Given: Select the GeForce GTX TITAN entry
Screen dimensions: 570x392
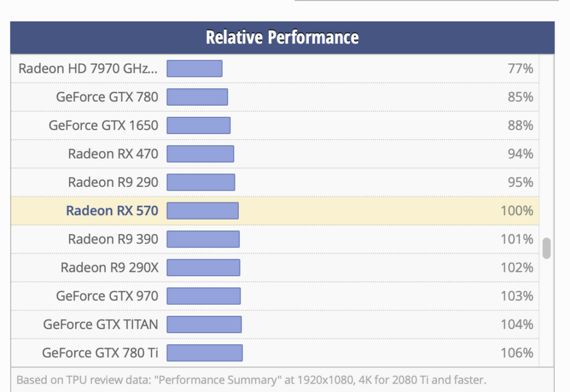Looking at the screenshot, I should click(x=100, y=324).
